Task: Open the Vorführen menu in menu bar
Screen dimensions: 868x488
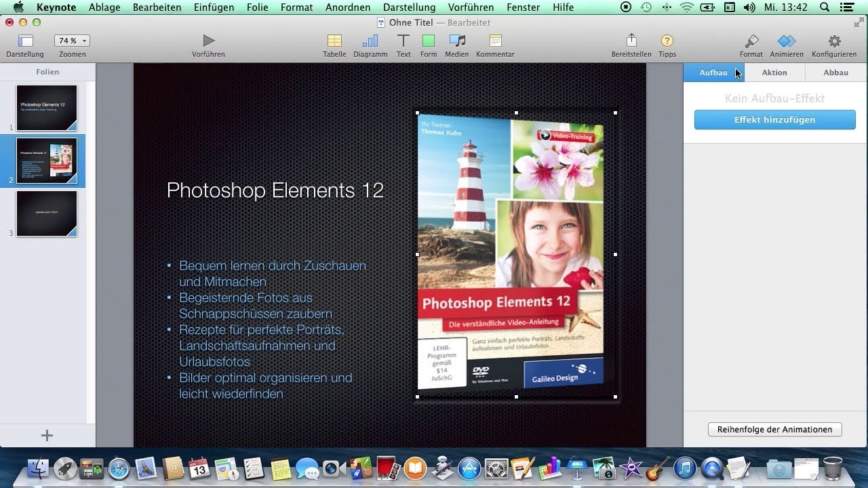Action: [x=471, y=7]
